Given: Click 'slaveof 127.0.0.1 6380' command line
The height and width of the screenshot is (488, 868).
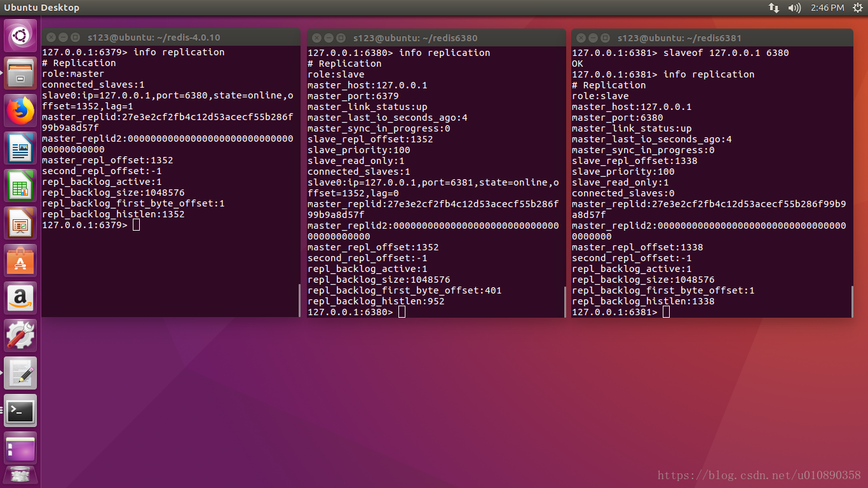Looking at the screenshot, I should tap(681, 53).
